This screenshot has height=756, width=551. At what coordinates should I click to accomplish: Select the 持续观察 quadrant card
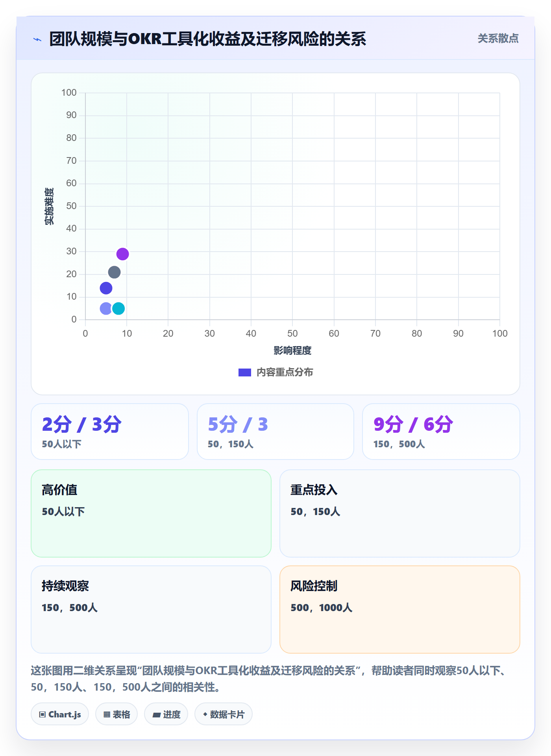pyautogui.click(x=151, y=610)
